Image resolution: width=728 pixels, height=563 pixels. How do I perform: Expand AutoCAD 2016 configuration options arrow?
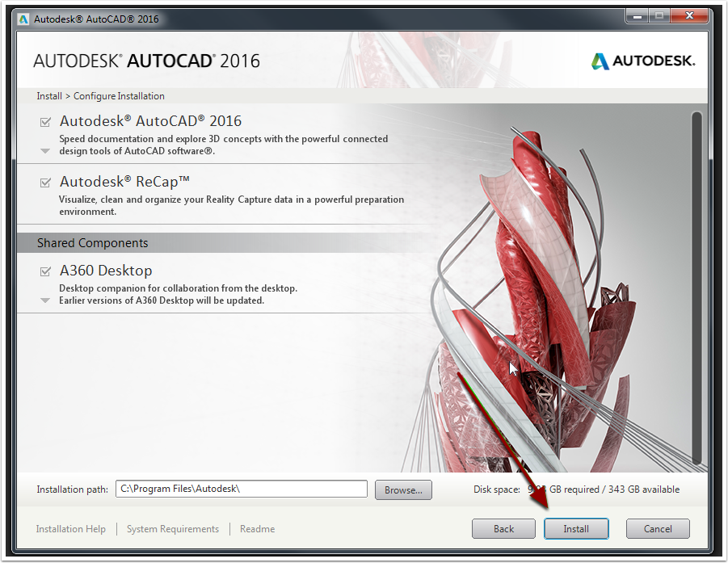click(45, 151)
